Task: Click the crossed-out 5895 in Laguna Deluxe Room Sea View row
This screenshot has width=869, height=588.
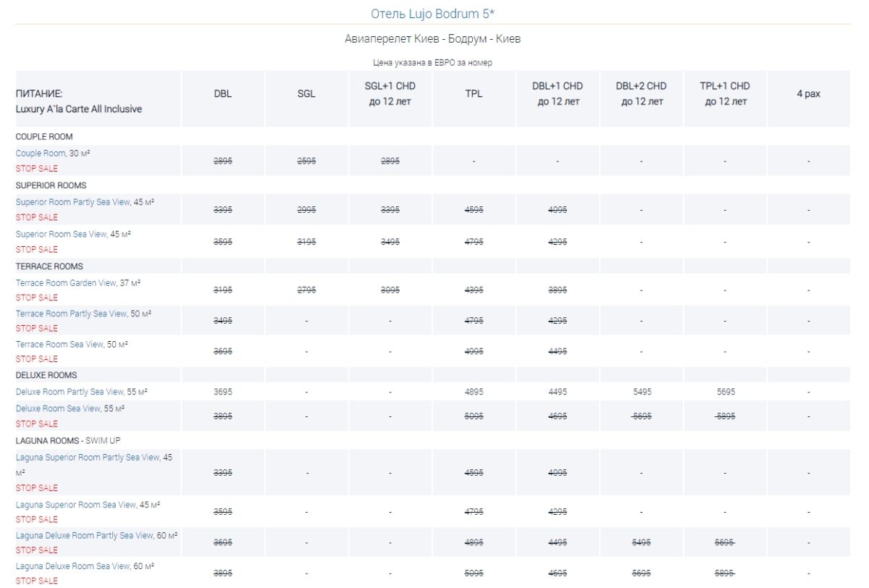Action: tap(725, 574)
